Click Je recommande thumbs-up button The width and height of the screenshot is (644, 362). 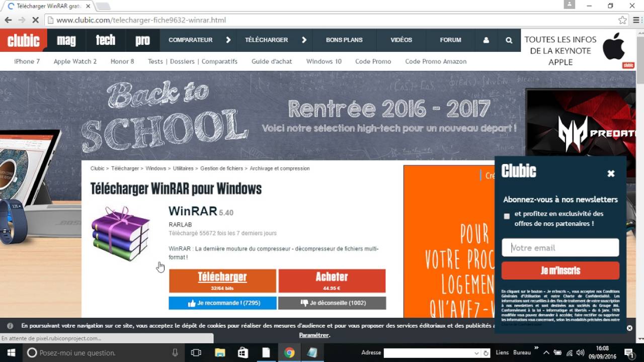pyautogui.click(x=222, y=303)
